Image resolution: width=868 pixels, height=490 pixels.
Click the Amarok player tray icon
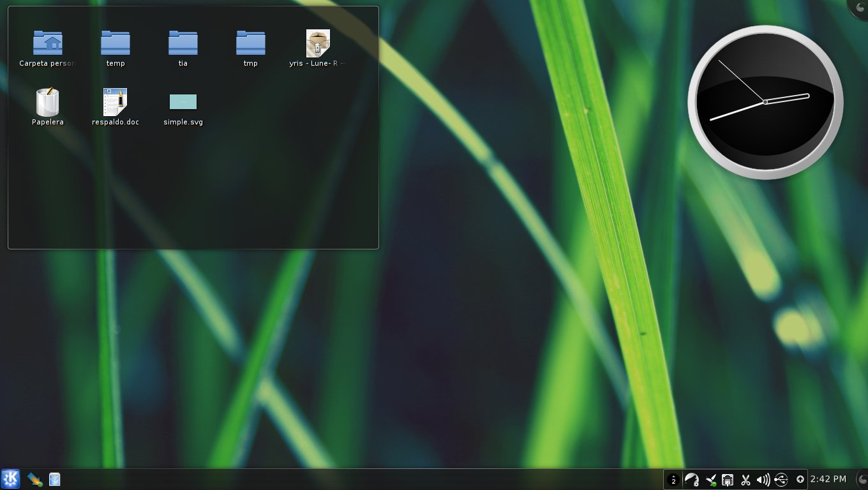tap(691, 480)
